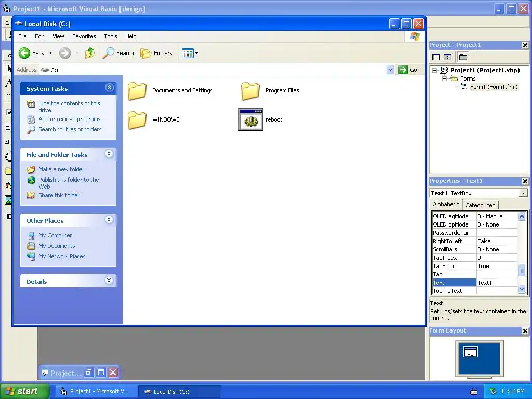Select the Program Files folder

click(270, 90)
